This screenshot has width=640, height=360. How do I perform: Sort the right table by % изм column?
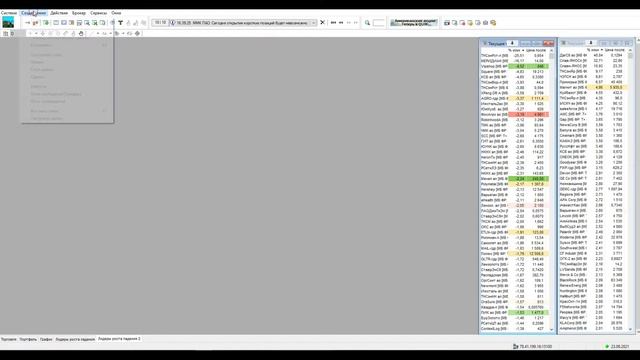[595, 50]
